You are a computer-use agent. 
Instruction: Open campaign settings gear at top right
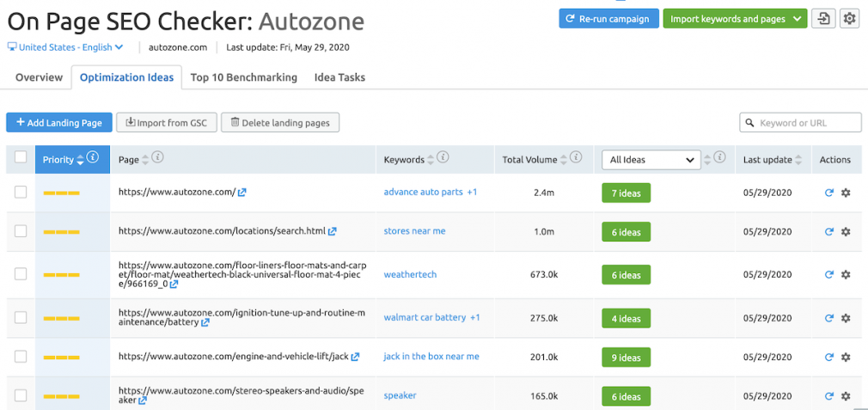(x=849, y=18)
